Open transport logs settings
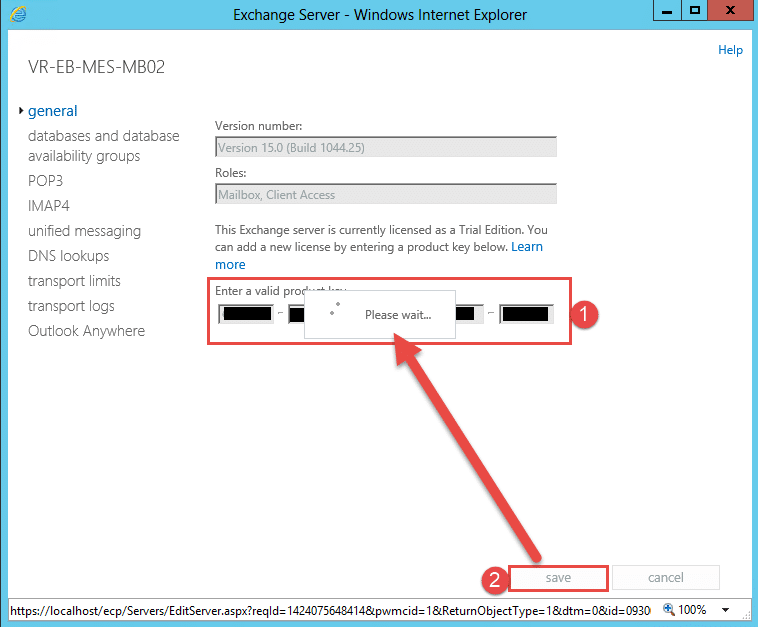Screen dimensions: 758x627 pos(71,306)
